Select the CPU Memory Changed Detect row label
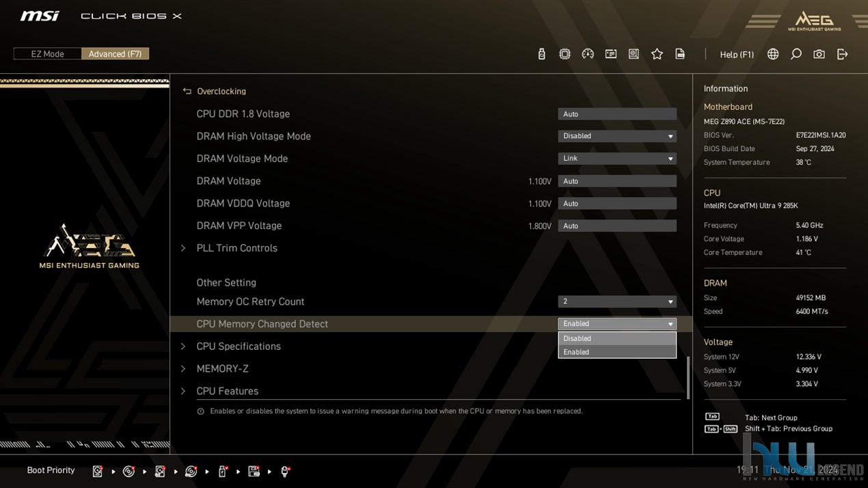The width and height of the screenshot is (868, 488). pos(262,324)
